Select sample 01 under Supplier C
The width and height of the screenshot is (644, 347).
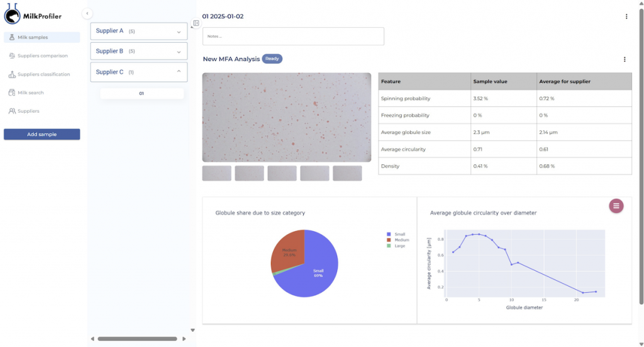[142, 94]
